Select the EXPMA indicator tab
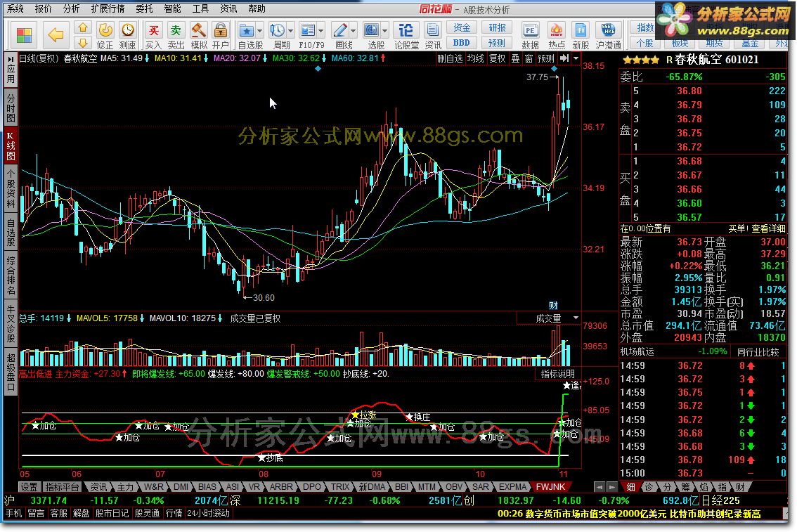Image resolution: width=797 pixels, height=532 pixels. (512, 487)
